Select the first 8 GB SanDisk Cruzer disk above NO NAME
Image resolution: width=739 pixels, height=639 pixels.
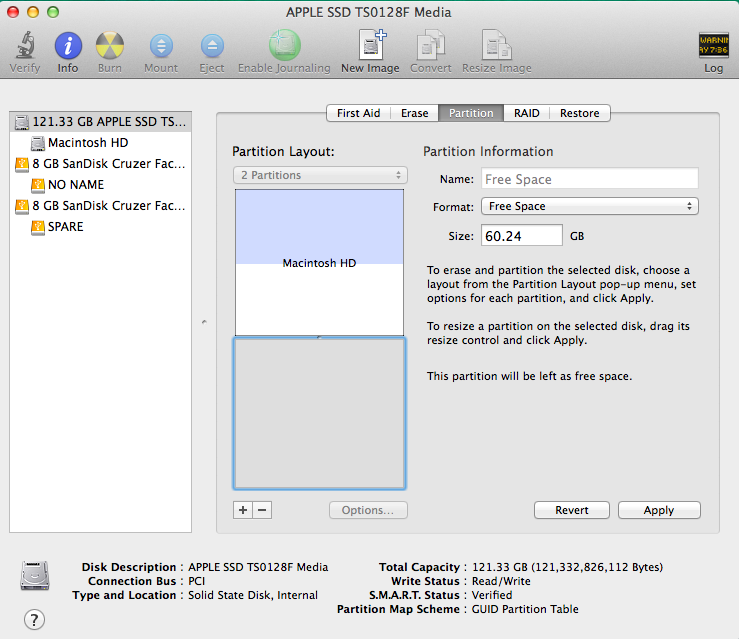point(100,164)
